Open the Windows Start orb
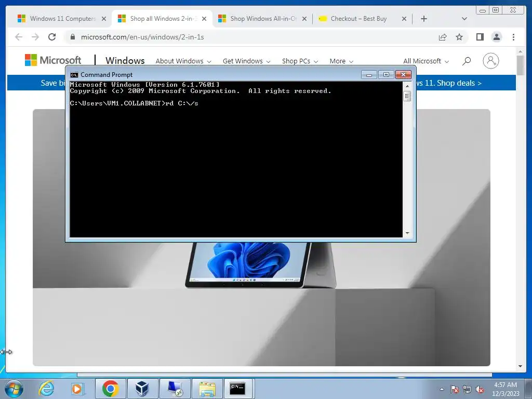Screen dimensions: 532x399 [14, 389]
